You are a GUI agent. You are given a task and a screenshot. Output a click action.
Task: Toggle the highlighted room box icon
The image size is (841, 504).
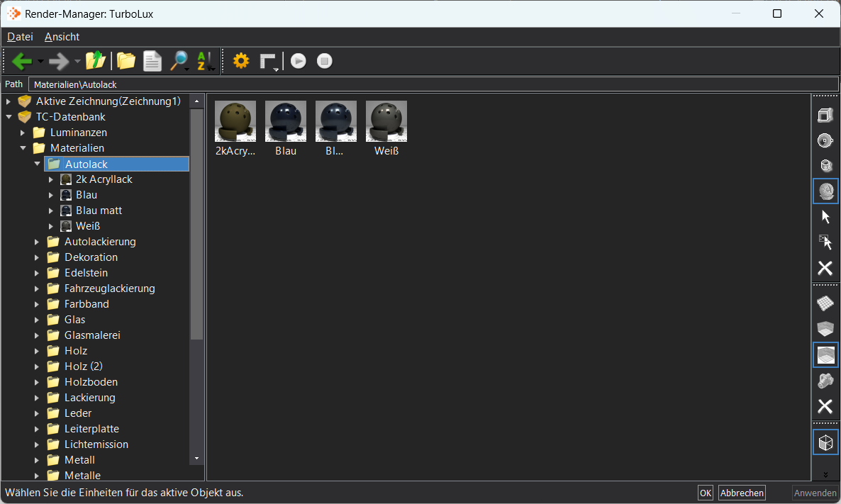(826, 355)
